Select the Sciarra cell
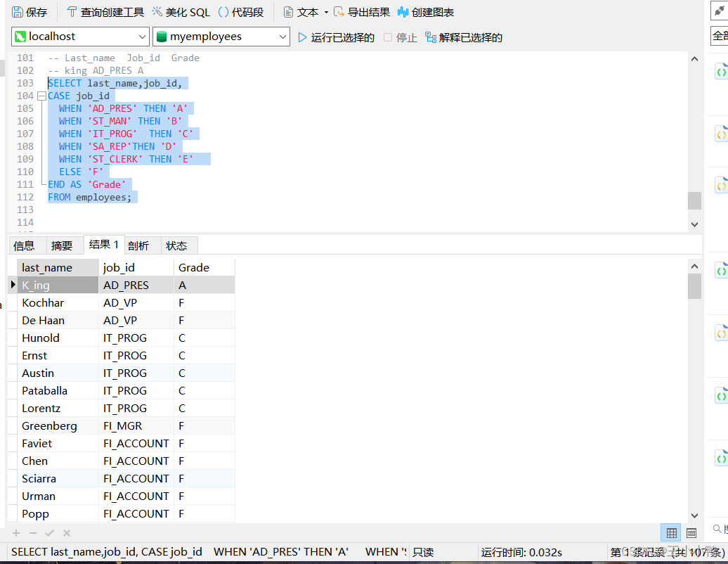Viewport: 728px width, 564px height. (x=58, y=479)
